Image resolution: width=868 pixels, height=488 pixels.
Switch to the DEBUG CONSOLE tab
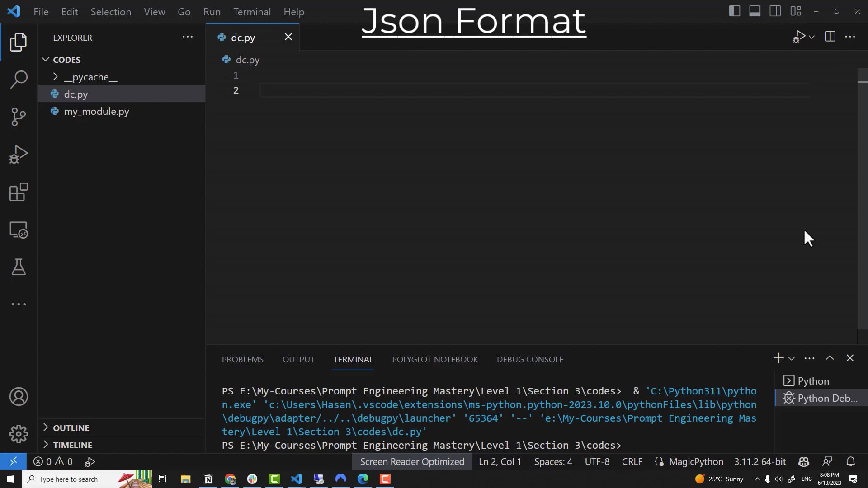530,359
